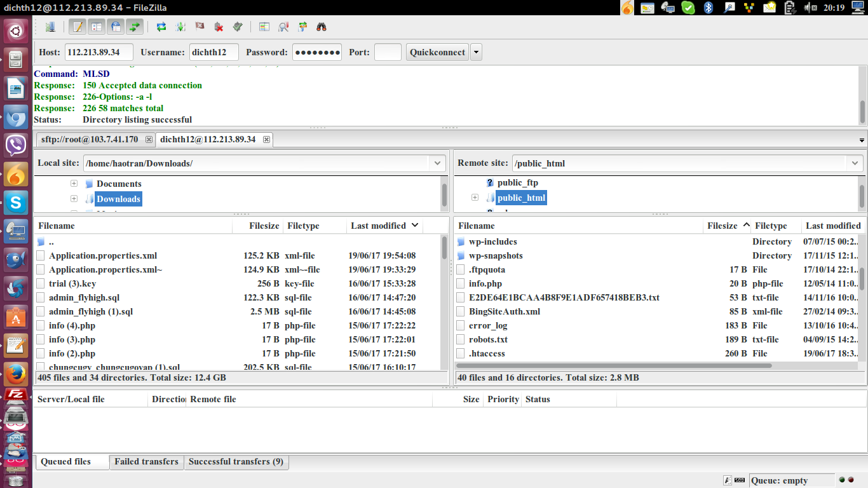Show the Successful transfers (9) tab
Viewport: 868px width, 488px height.
click(x=236, y=462)
